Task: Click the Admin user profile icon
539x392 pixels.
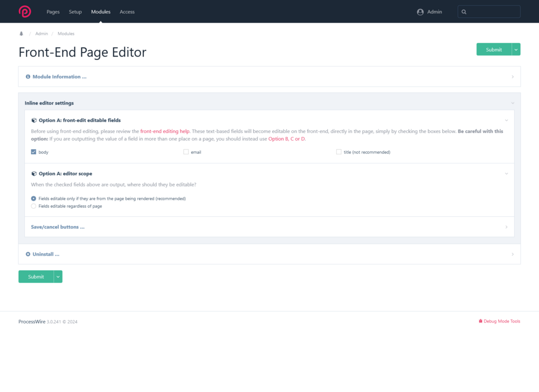Action: [420, 12]
